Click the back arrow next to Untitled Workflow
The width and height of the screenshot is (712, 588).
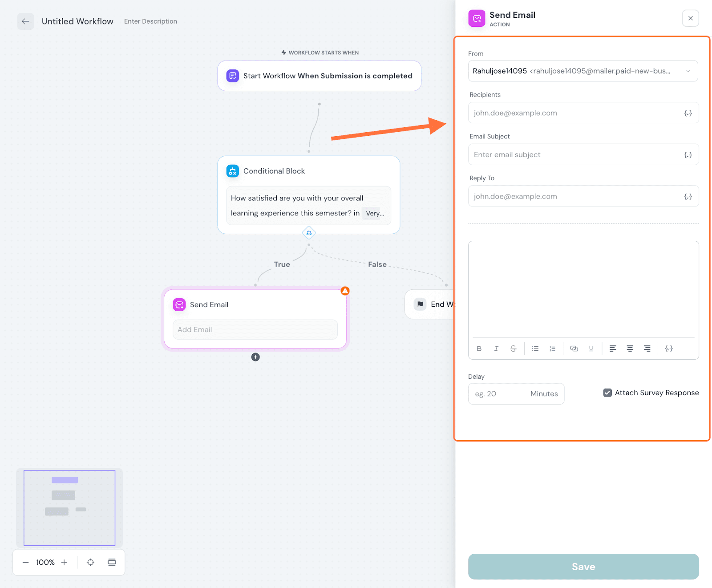click(25, 21)
